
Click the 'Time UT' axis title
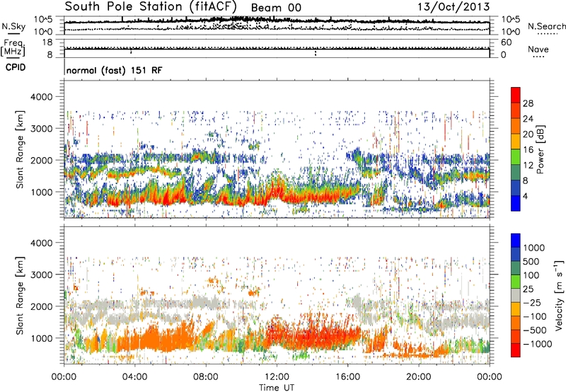pyautogui.click(x=277, y=388)
